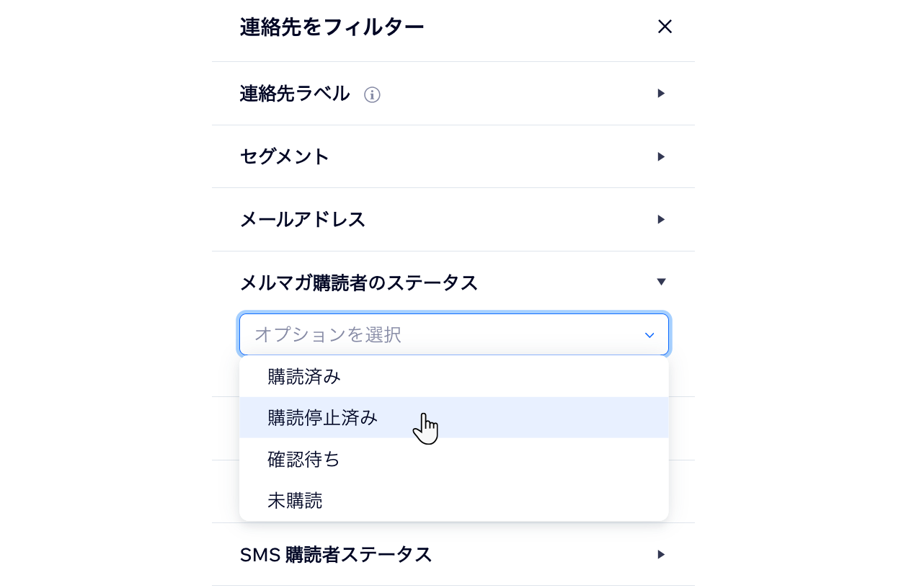Select 購読済み from the dropdown list
Viewport: 914px width, 588px height.
click(303, 376)
